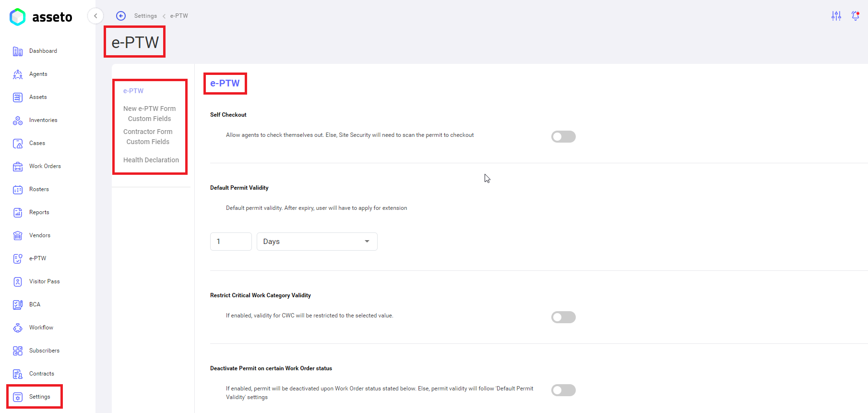868x413 pixels.
Task: Open Vendors menu label
Action: [x=40, y=235]
